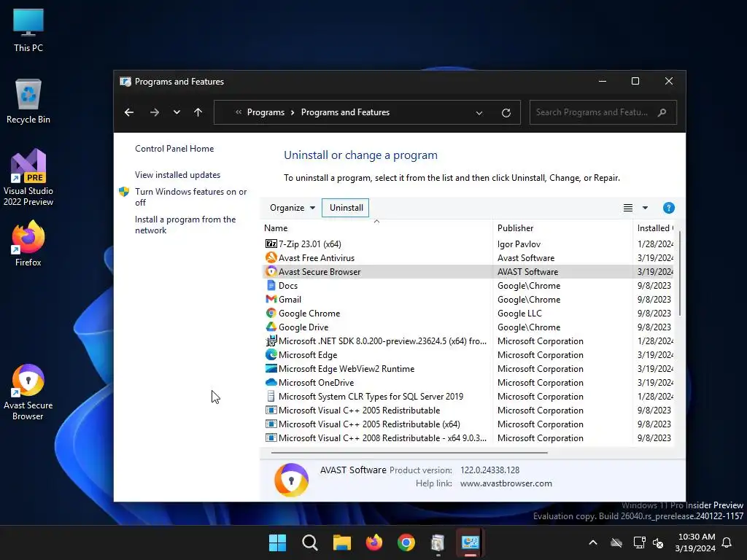Show hidden system tray icons
Image resolution: width=747 pixels, height=560 pixels.
[592, 542]
